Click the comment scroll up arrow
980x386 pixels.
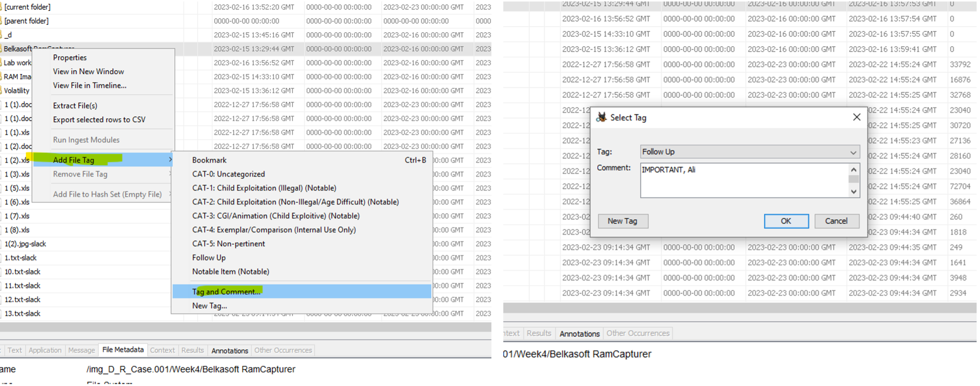(853, 169)
